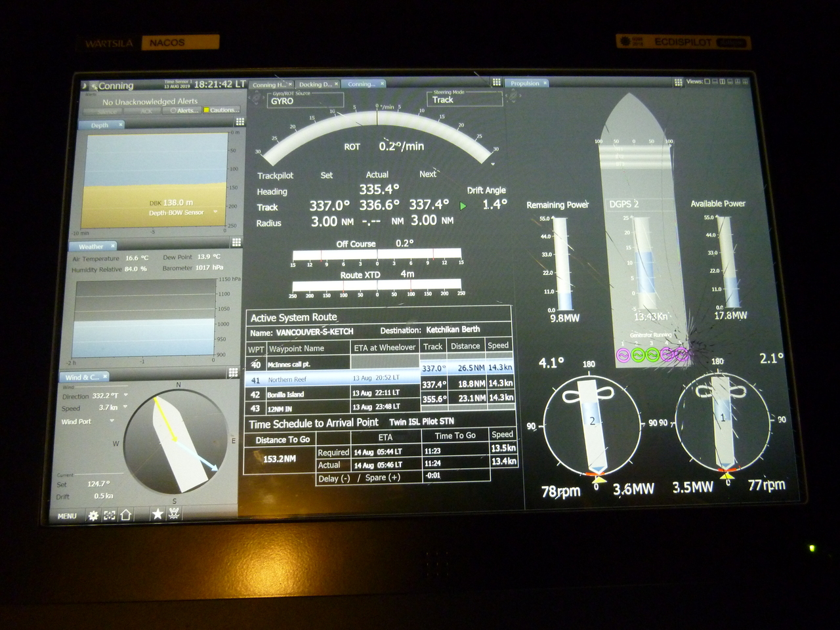Click the Alerts... button

coord(186,110)
